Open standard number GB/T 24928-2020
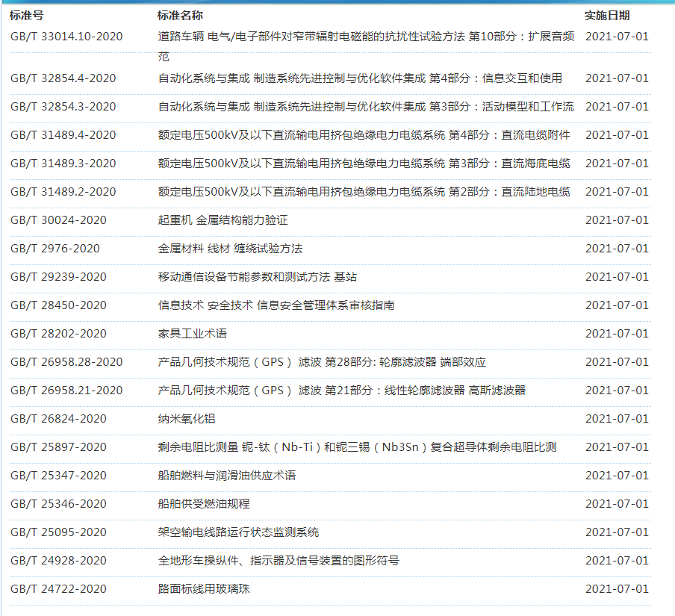Image resolution: width=675 pixels, height=616 pixels. [58, 561]
